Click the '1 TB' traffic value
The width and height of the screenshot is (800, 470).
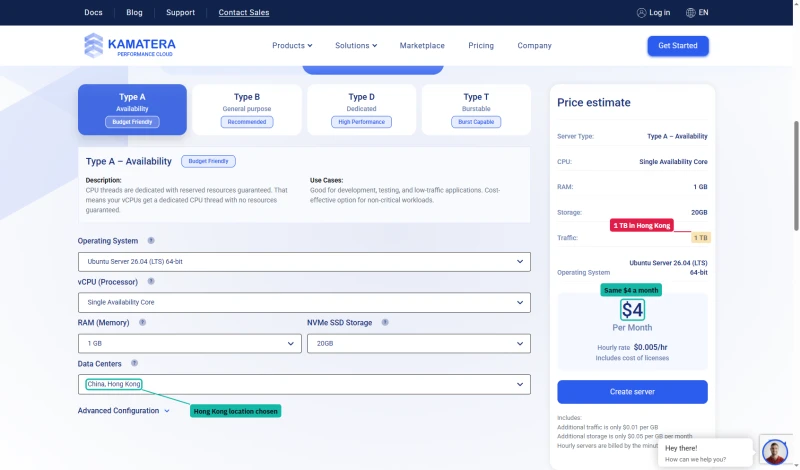coord(701,238)
